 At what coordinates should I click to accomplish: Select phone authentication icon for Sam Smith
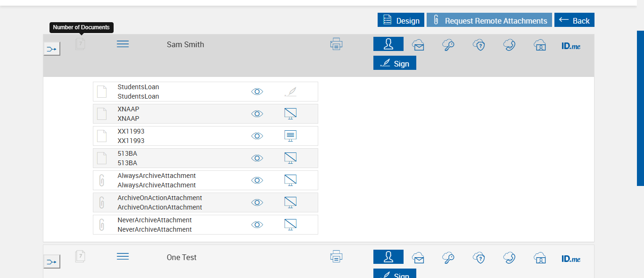coord(509,45)
